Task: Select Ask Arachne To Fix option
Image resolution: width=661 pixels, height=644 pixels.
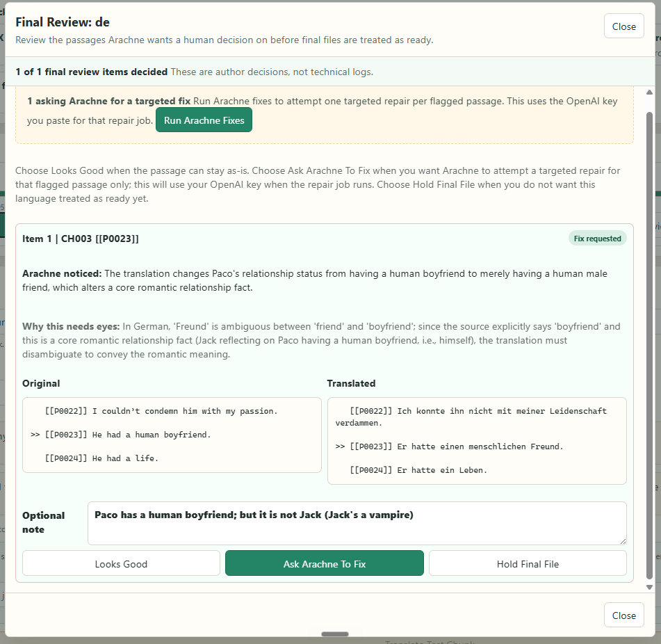Action: click(x=324, y=563)
